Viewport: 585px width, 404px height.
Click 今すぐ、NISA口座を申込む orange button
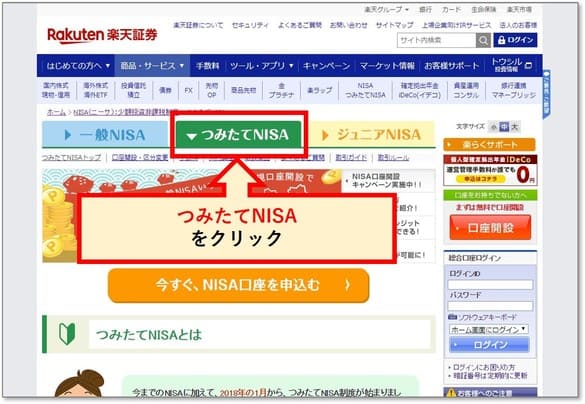(x=238, y=285)
